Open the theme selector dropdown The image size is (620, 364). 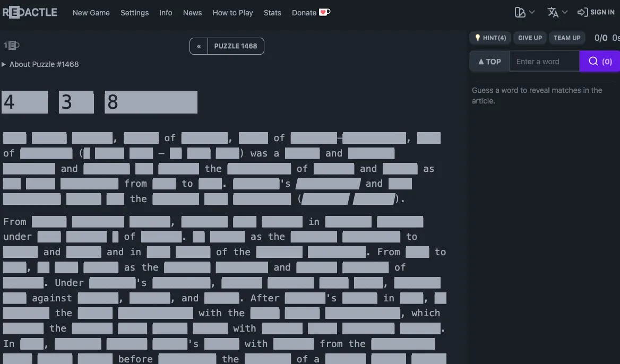tap(524, 12)
